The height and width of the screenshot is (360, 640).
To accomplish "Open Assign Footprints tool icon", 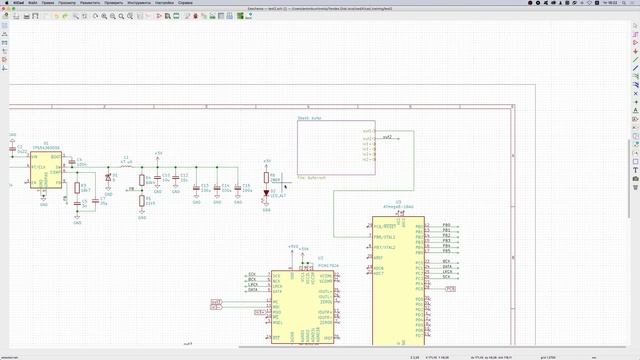I will coord(204,16).
